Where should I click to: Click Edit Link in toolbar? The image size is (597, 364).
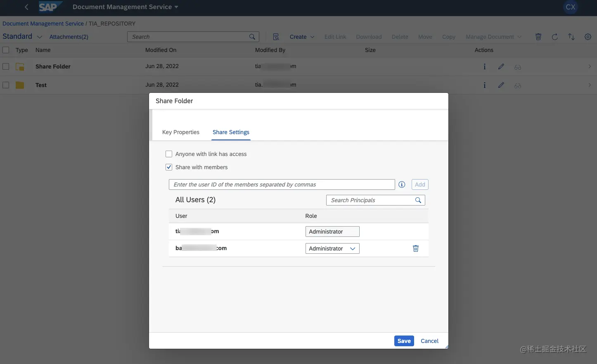[335, 37]
